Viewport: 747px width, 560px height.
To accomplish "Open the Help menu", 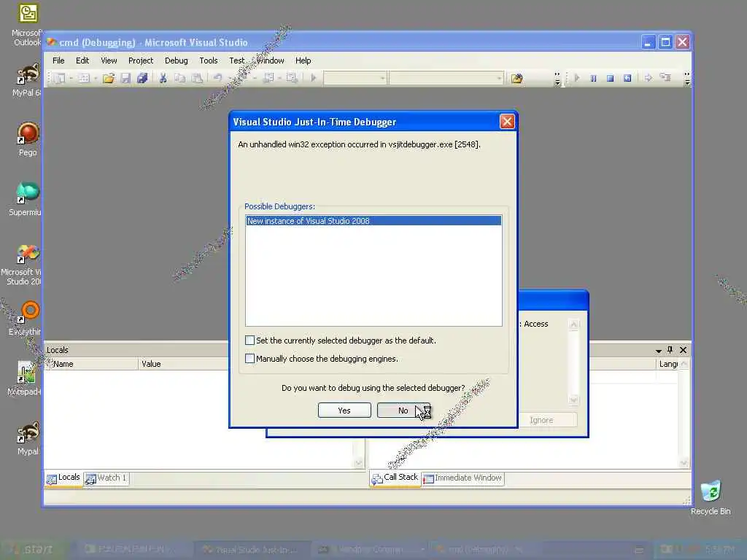I will 303,61.
